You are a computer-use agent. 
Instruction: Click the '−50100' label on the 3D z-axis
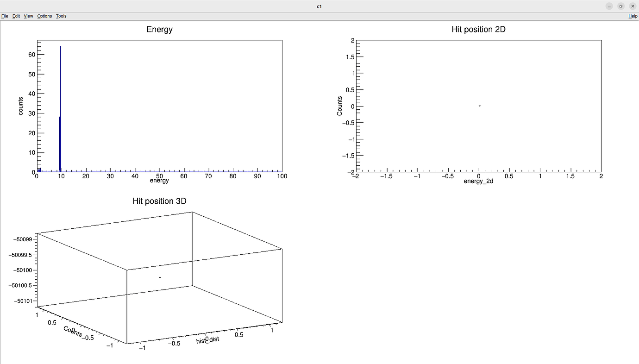[x=22, y=270]
